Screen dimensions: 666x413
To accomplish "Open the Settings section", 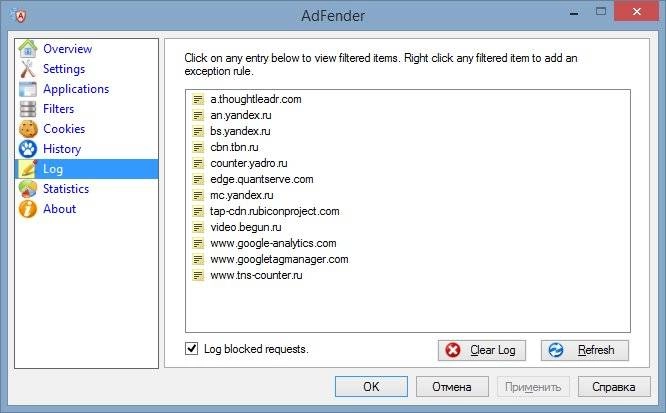I will coord(64,69).
